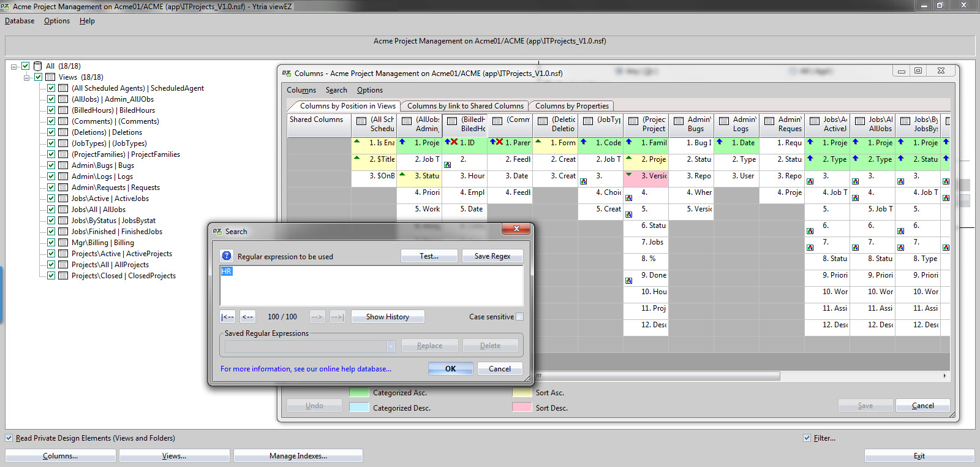Click the view icon in the Jobs\All column header
The height and width of the screenshot is (467, 980).
860,121
